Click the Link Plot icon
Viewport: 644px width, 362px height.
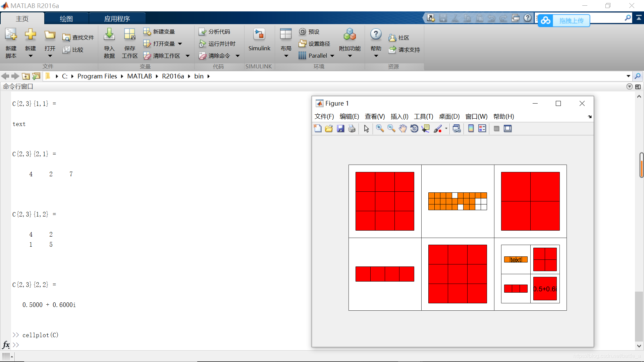click(x=457, y=128)
